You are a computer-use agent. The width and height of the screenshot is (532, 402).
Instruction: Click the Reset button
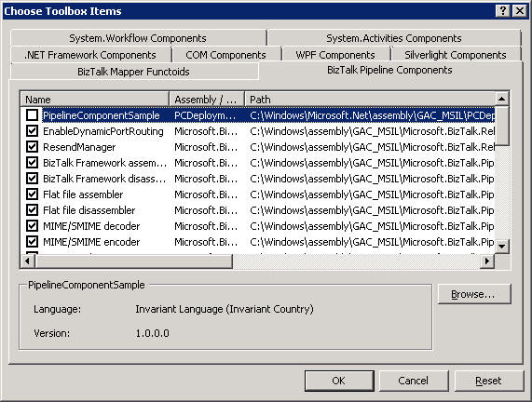[x=489, y=381]
